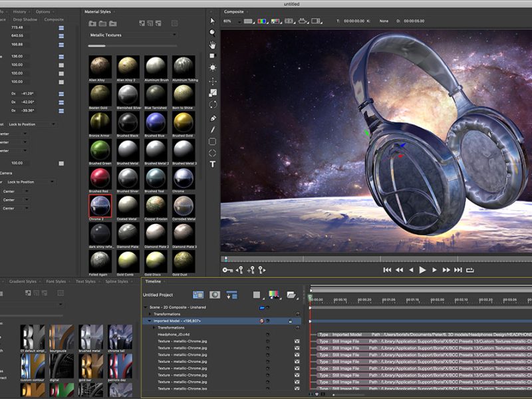Image resolution: width=532 pixels, height=399 pixels.
Task: Select the Brushed Red material style
Action: pyautogui.click(x=100, y=178)
